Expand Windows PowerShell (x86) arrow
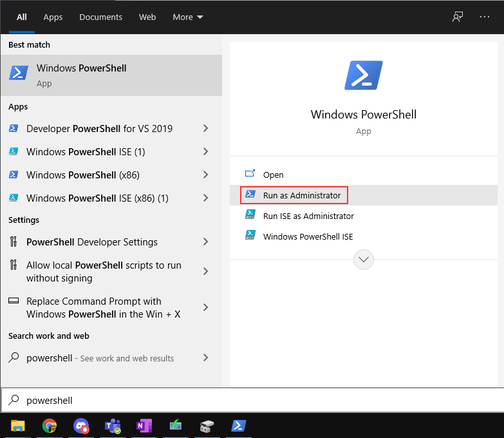 [x=206, y=175]
